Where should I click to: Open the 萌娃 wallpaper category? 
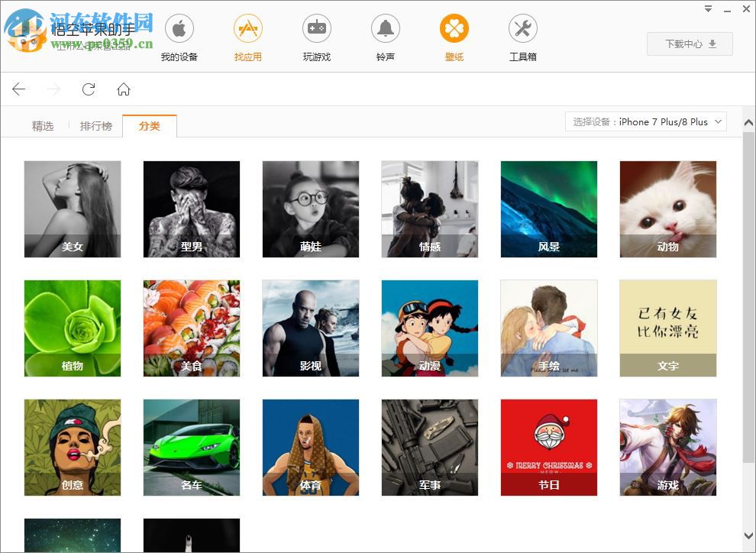tap(311, 209)
